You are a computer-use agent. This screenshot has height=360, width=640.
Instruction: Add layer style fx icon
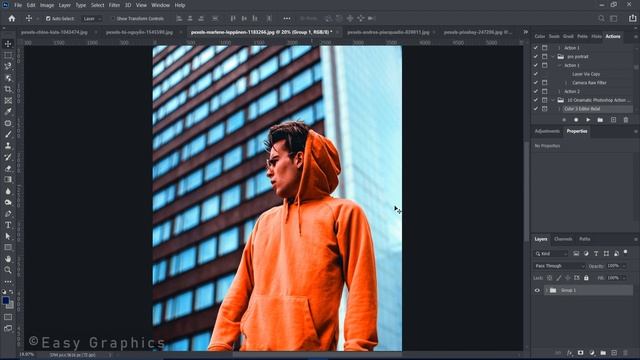tap(569, 353)
